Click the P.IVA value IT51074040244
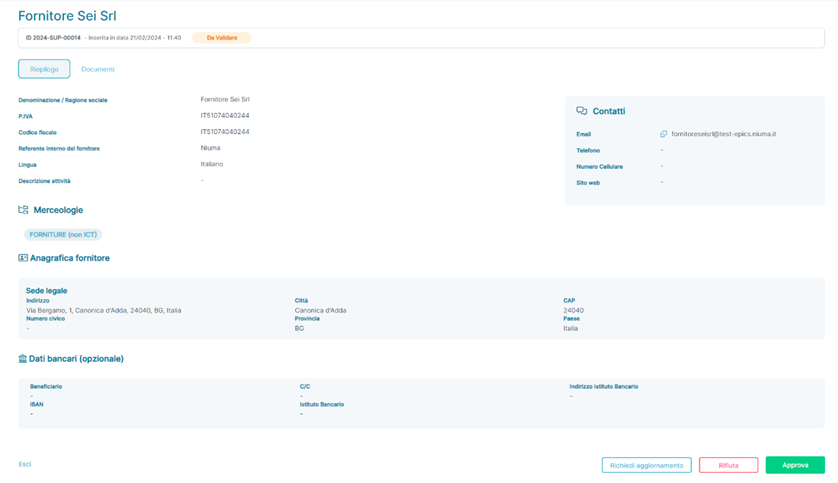This screenshot has width=838, height=483. (x=225, y=115)
